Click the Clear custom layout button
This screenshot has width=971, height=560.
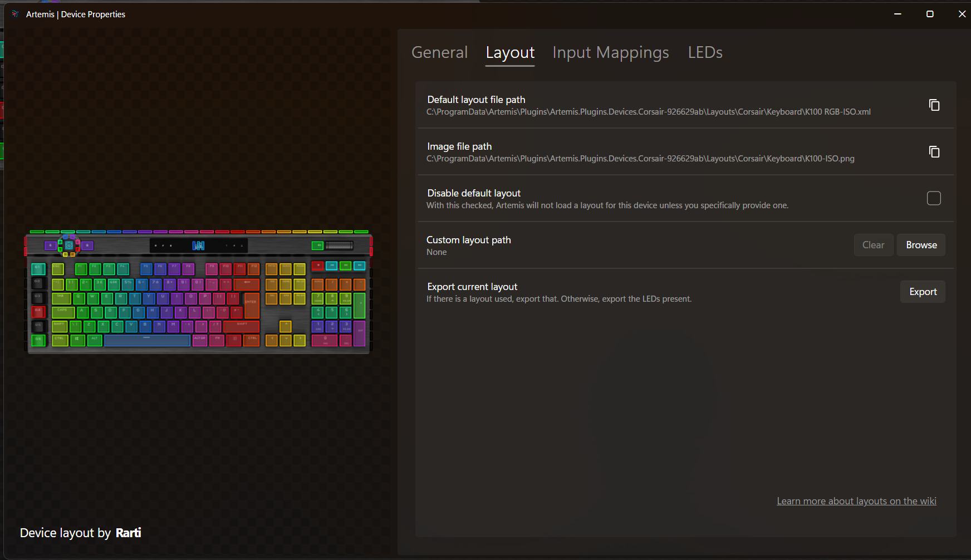pos(874,245)
